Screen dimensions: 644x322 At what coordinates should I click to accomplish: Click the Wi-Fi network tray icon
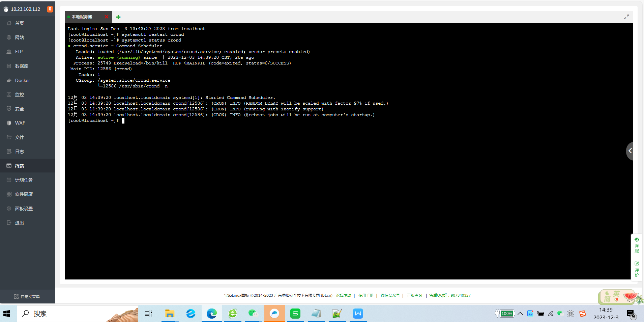tap(551, 314)
